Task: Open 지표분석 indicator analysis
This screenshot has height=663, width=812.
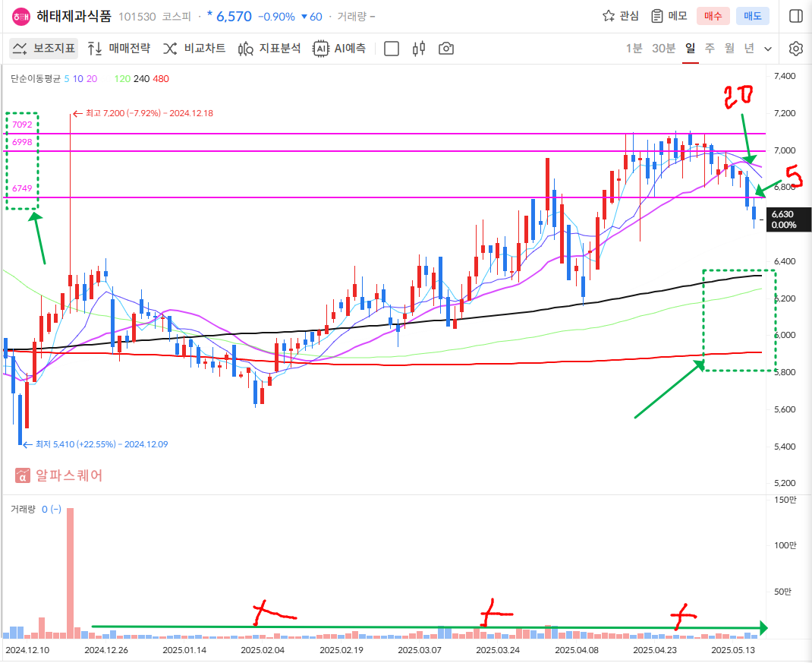Action: point(269,49)
